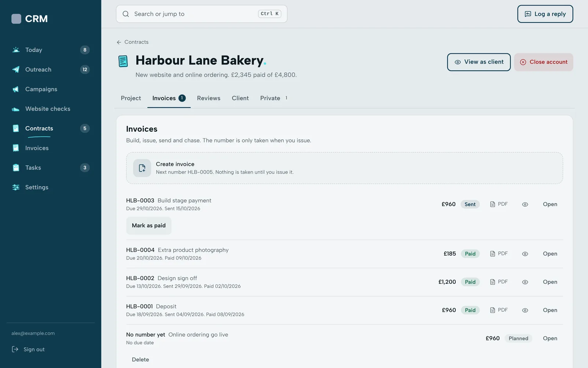
Task: Open Invoices in the sidebar
Action: 50,148
